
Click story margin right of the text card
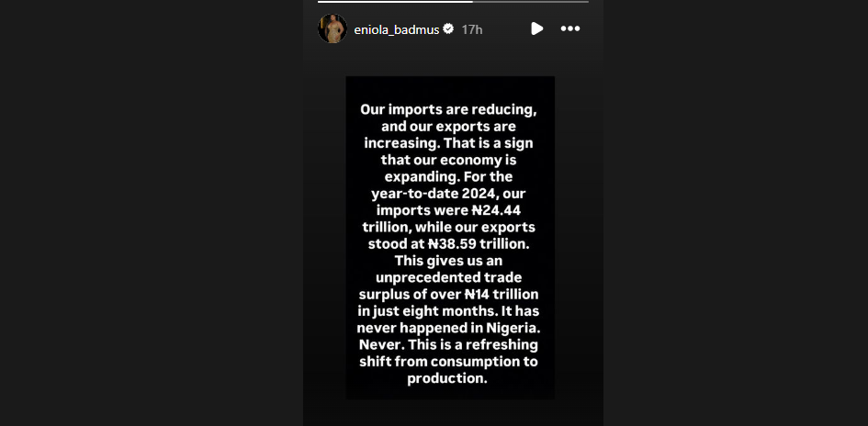coord(579,239)
